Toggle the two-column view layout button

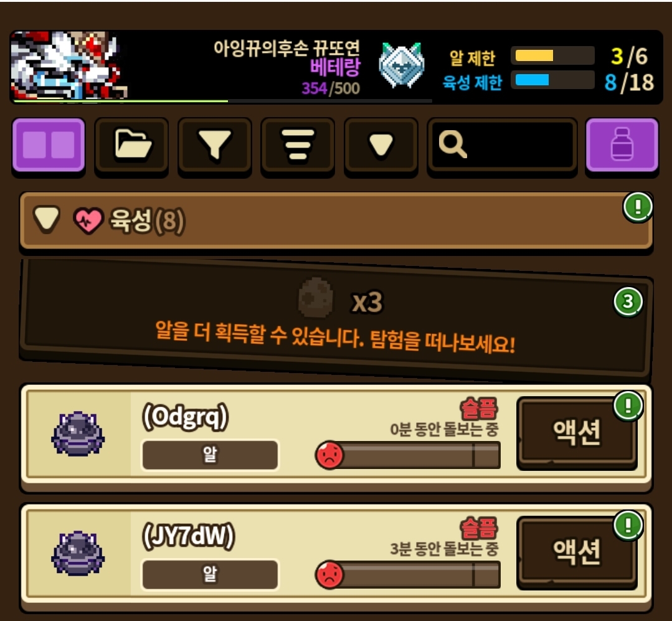click(49, 145)
